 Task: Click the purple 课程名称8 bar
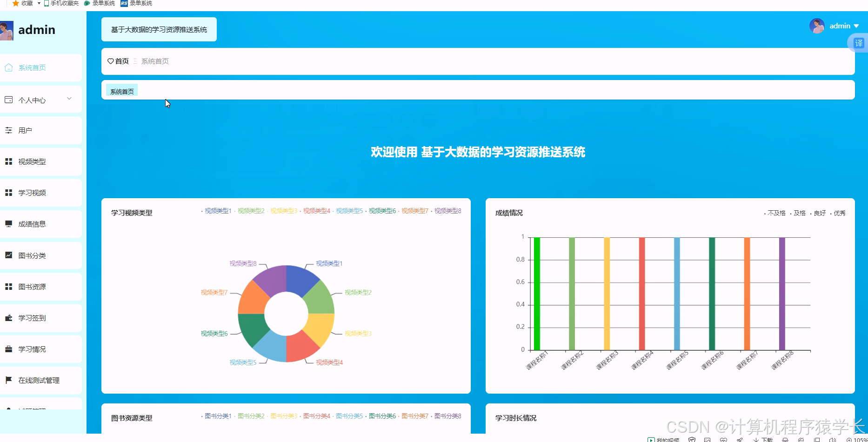pyautogui.click(x=782, y=294)
